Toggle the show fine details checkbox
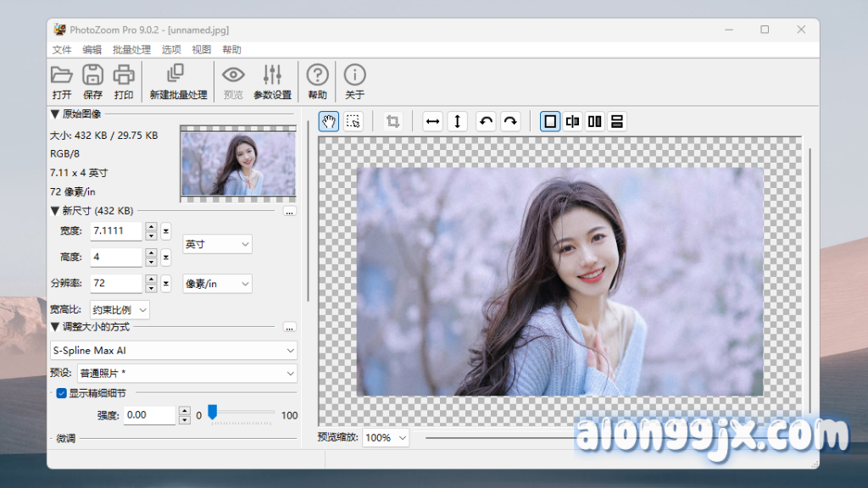This screenshot has width=868, height=488. click(x=61, y=393)
